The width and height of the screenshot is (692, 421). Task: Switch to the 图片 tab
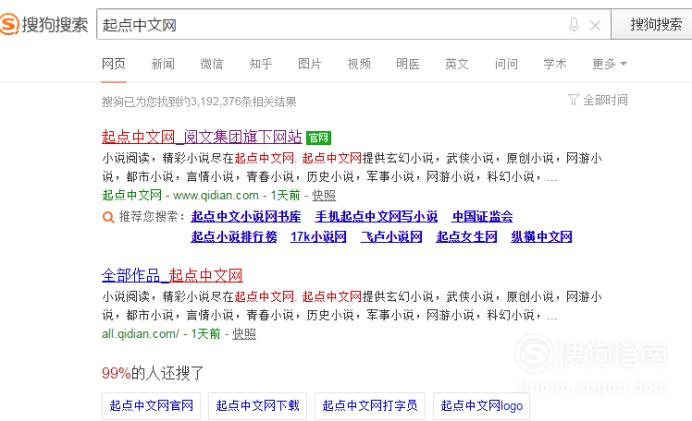coord(309,64)
